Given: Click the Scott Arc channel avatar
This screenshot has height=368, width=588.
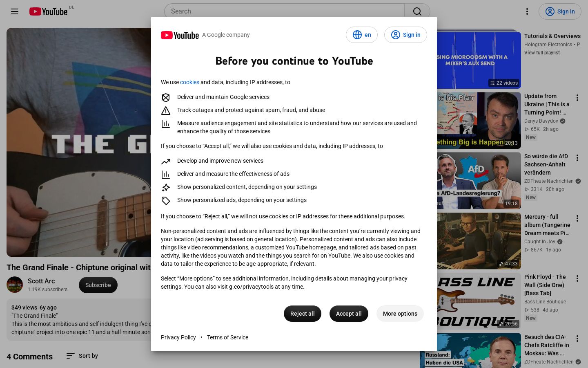Looking at the screenshot, I should pyautogui.click(x=15, y=285).
